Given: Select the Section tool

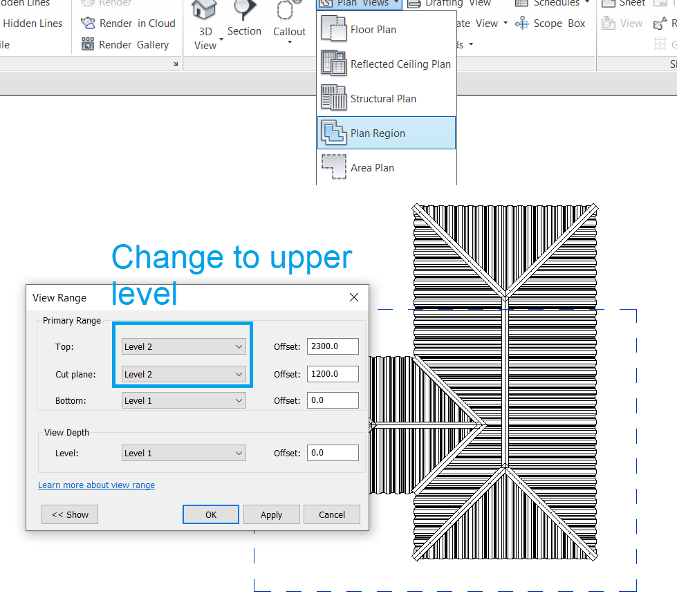Looking at the screenshot, I should pos(244,21).
